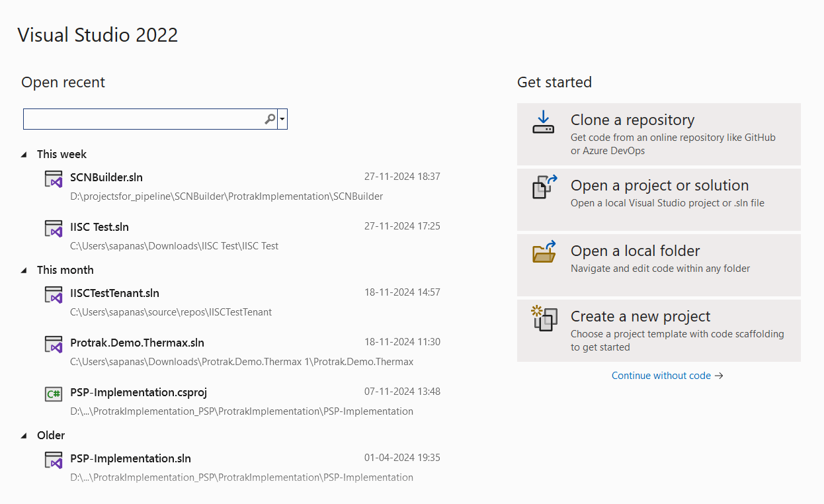Collapse the This month group
824x504 pixels.
tap(24, 271)
